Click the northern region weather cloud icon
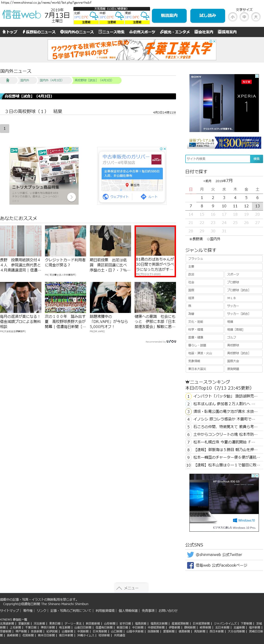Screen dimensions: 264x644 pyautogui.click(x=94, y=16)
